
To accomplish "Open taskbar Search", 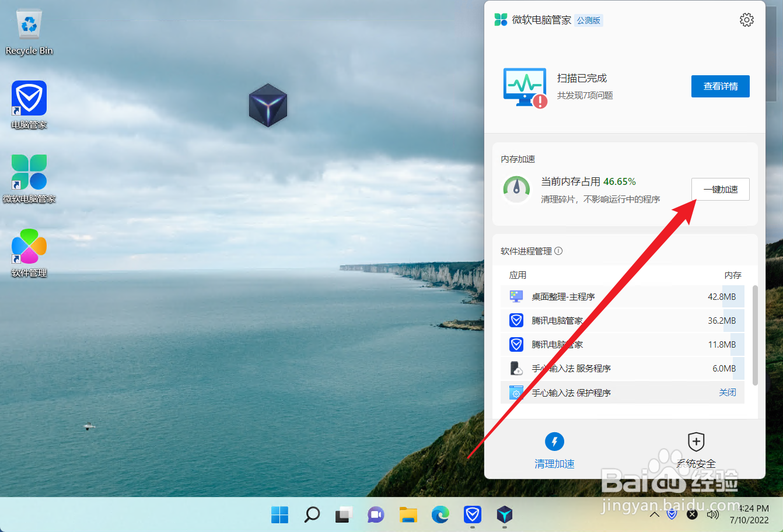I will [x=312, y=514].
